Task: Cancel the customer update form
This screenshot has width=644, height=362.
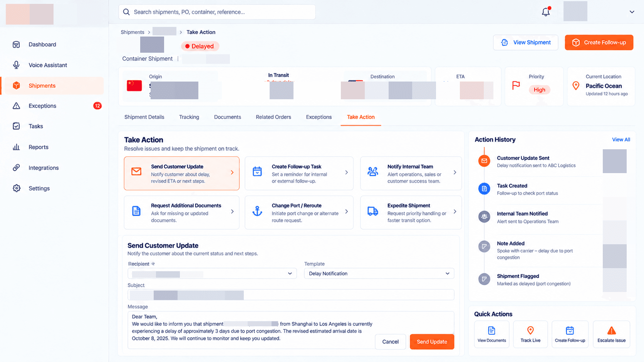Action: (x=390, y=342)
